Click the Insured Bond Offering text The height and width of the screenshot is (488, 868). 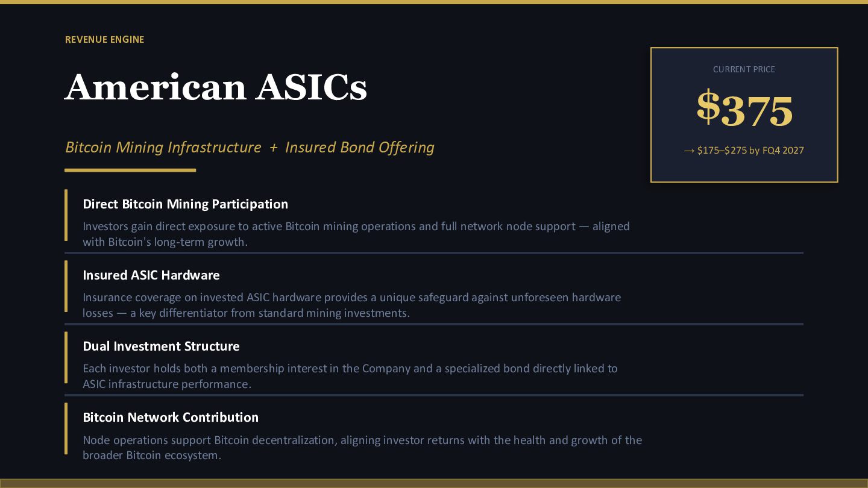coord(359,148)
